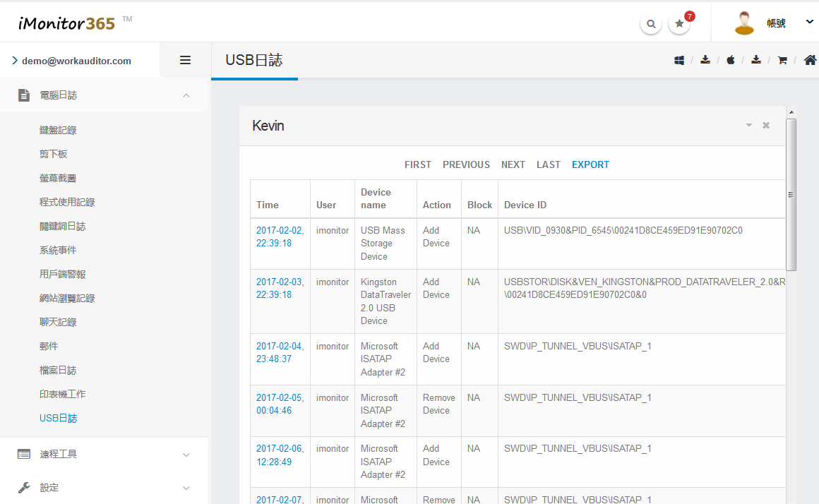Open starred notifications with badge 7
The width and height of the screenshot is (819, 504).
pos(679,23)
